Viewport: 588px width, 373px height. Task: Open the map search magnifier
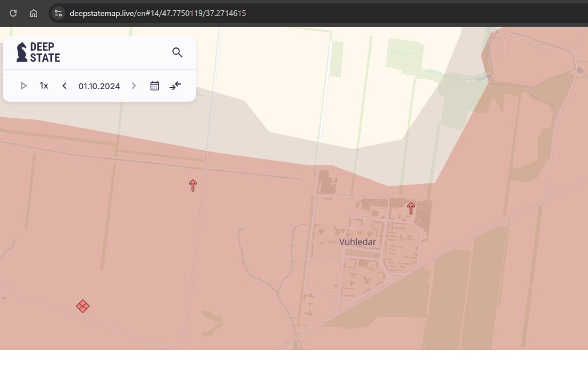(x=177, y=53)
